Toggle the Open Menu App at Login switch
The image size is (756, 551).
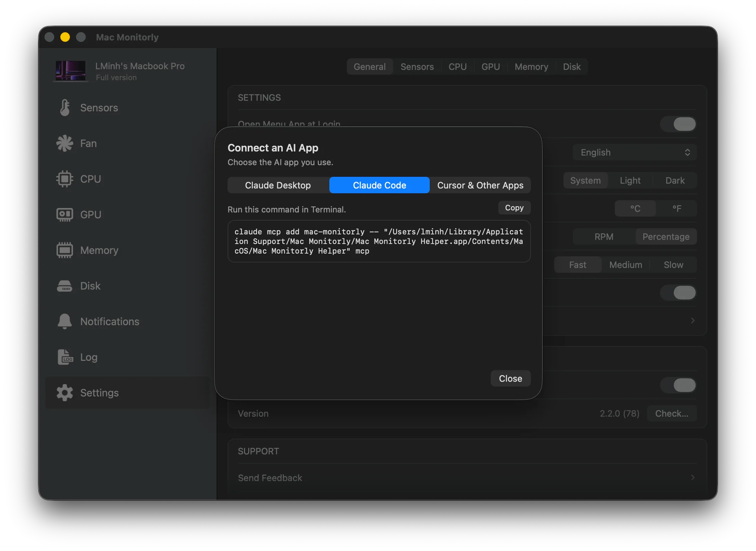pos(678,124)
